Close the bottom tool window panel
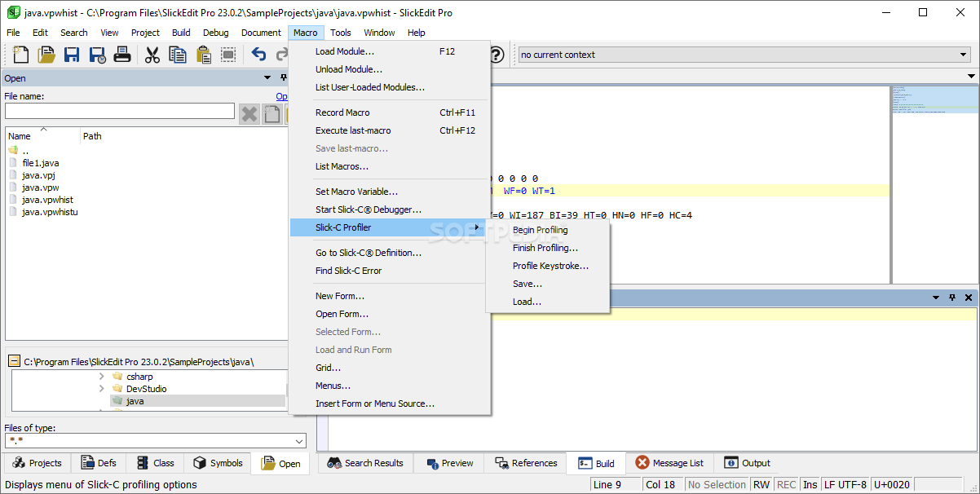980x494 pixels. pyautogui.click(x=969, y=298)
